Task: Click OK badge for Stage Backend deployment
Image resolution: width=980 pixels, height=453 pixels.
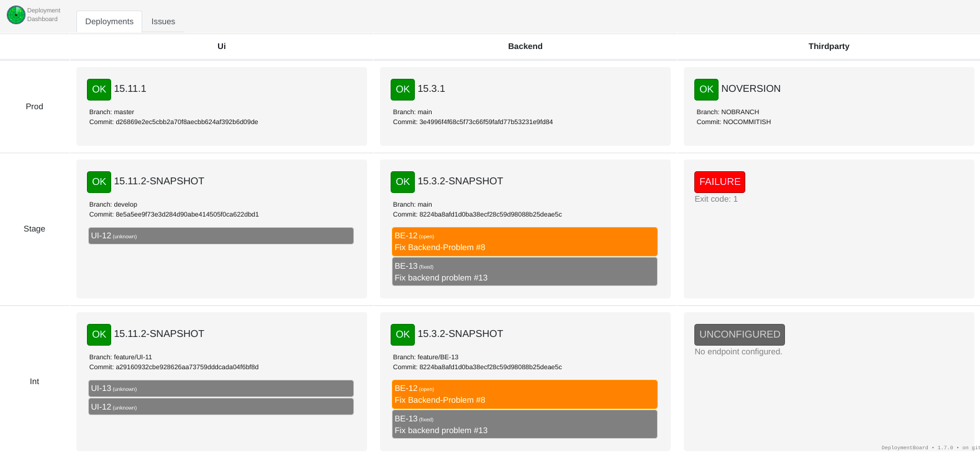Action: 402,182
